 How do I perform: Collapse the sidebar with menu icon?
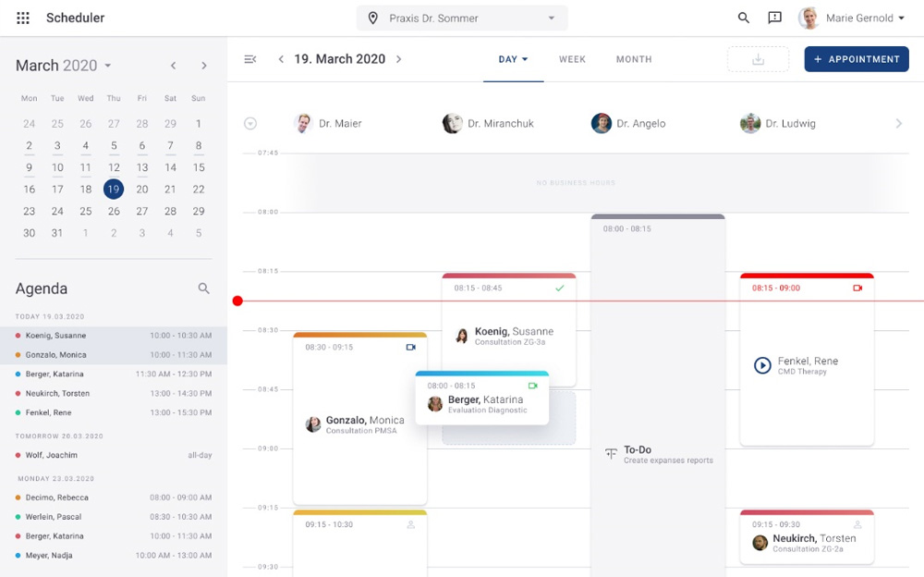click(250, 59)
